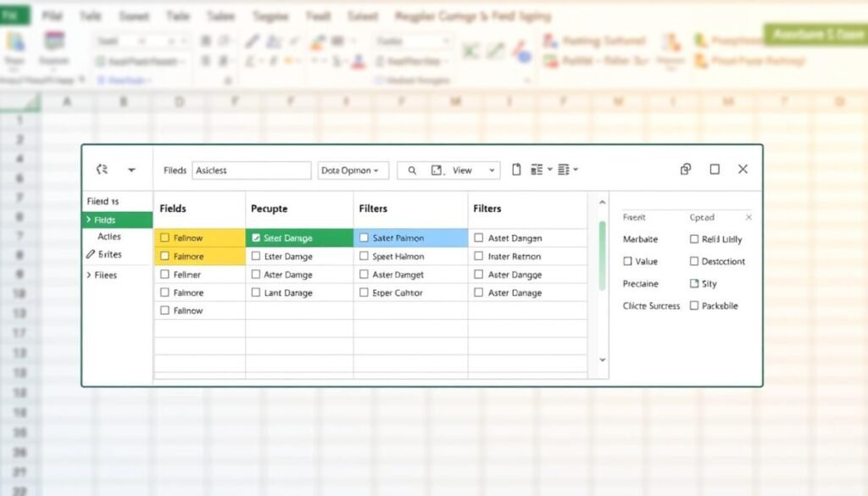This screenshot has height=496, width=868.
Task: Tick the Speet Halmon checkbox
Action: click(364, 256)
